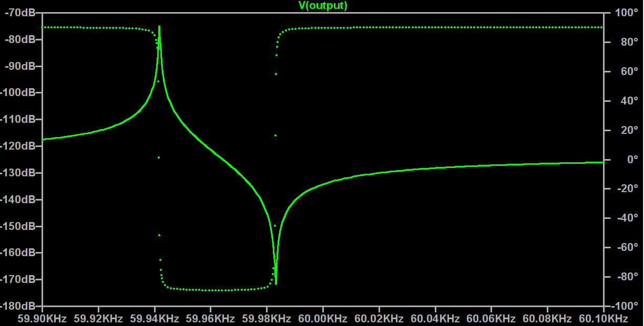Click the resonance peak of magnitude trace

[159, 27]
